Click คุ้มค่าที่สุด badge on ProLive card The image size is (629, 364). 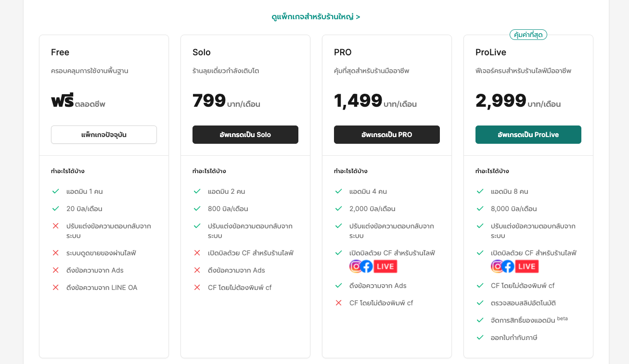pyautogui.click(x=528, y=35)
